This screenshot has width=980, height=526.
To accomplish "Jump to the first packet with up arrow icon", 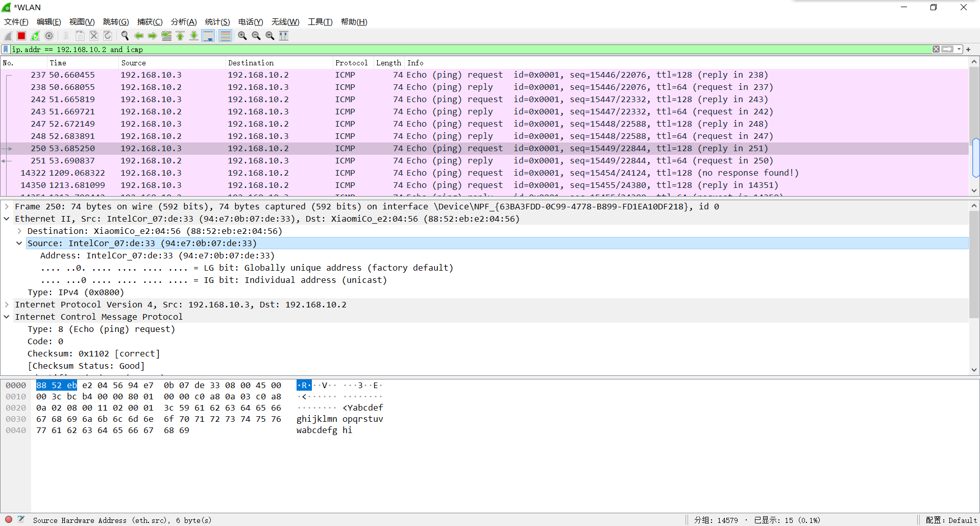I will click(180, 36).
